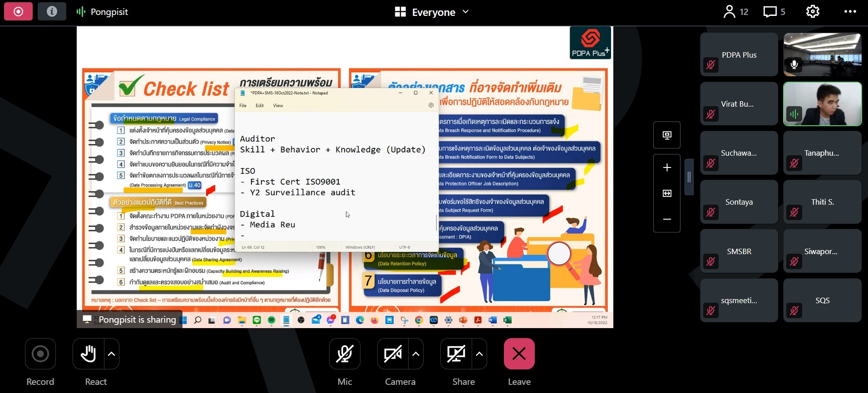This screenshot has height=393, width=868.
Task: Fit the shared screen to width
Action: click(667, 193)
